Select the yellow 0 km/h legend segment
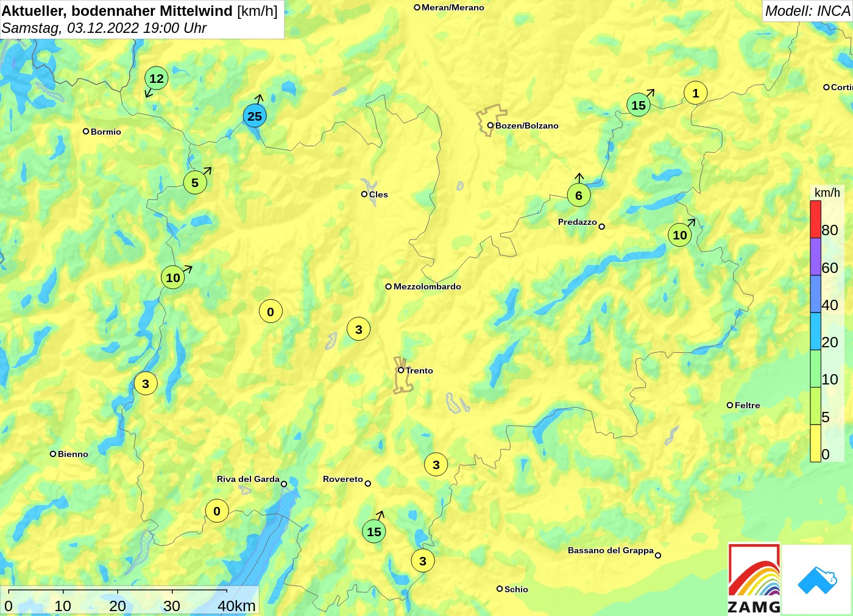The height and width of the screenshot is (616, 853). coord(815,443)
